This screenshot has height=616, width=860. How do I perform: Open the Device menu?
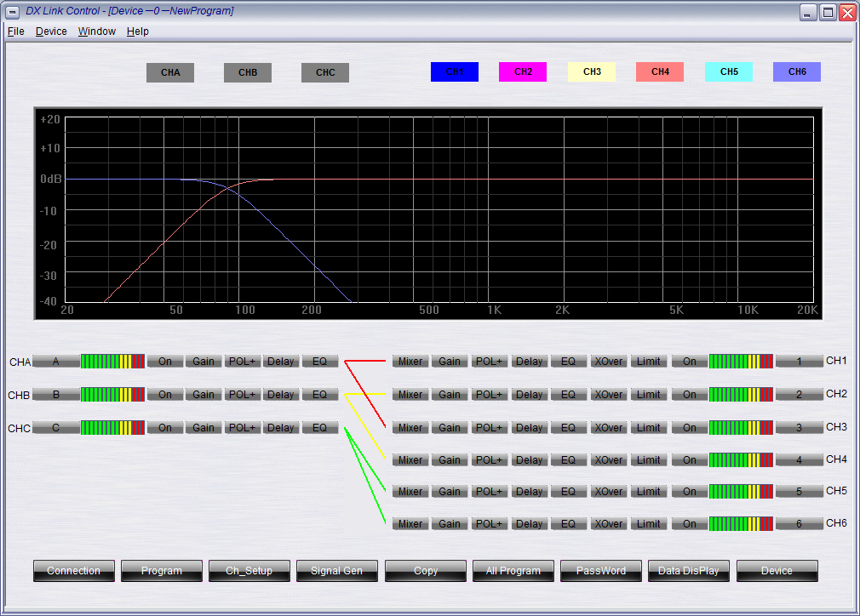click(51, 31)
